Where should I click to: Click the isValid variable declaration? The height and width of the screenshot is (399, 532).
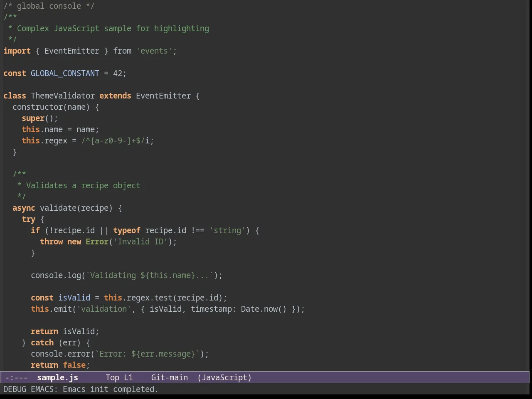[74, 298]
